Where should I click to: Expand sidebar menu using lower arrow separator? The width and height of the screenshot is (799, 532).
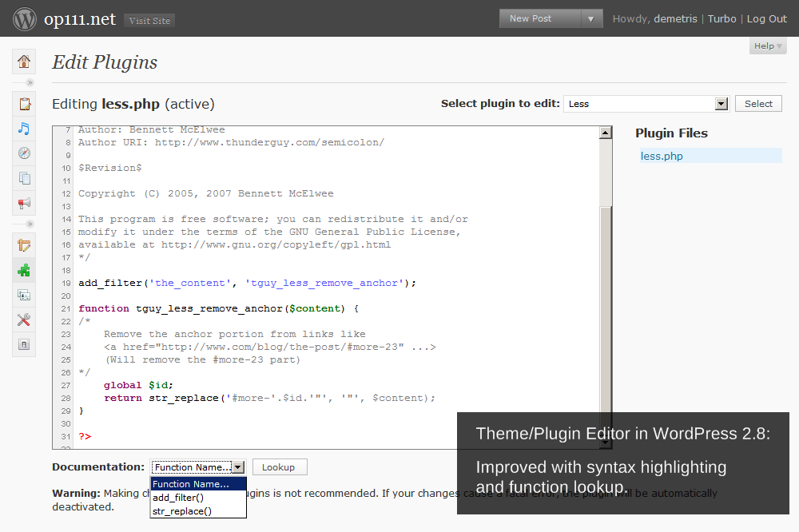tap(30, 224)
